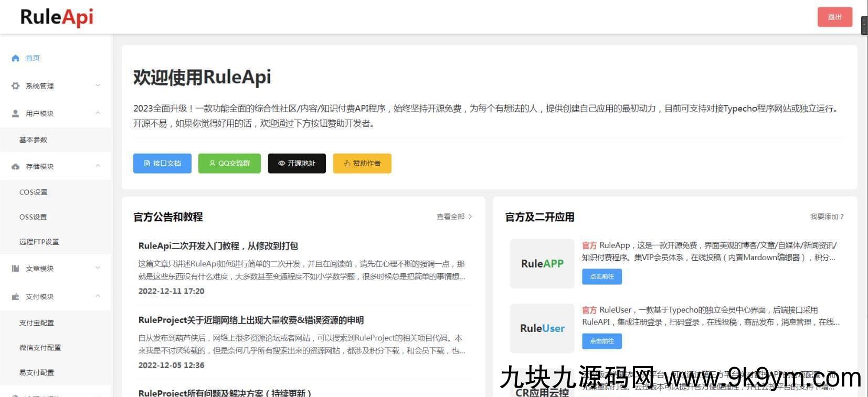The height and width of the screenshot is (397, 868).
Task: Click heading 欢迎使用RuleApi
Action: coord(202,77)
